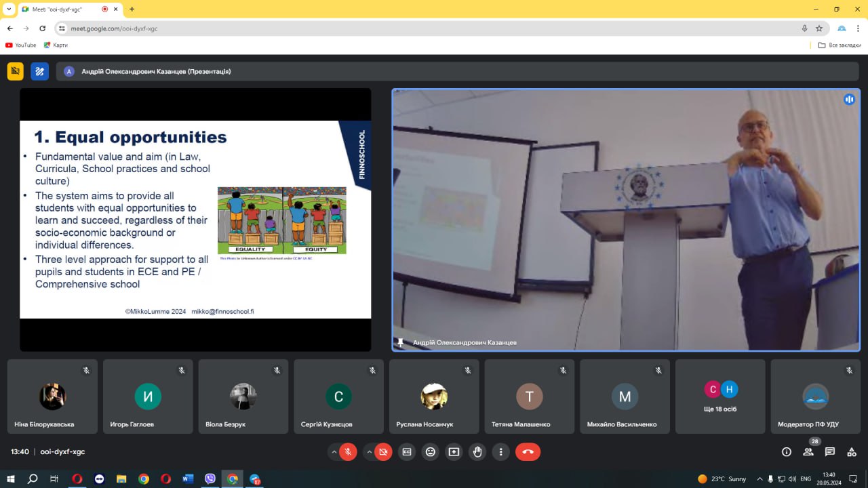Open the 'Ще 18 осіб' participants tile
Screen dimensions: 868x488
(x=720, y=396)
